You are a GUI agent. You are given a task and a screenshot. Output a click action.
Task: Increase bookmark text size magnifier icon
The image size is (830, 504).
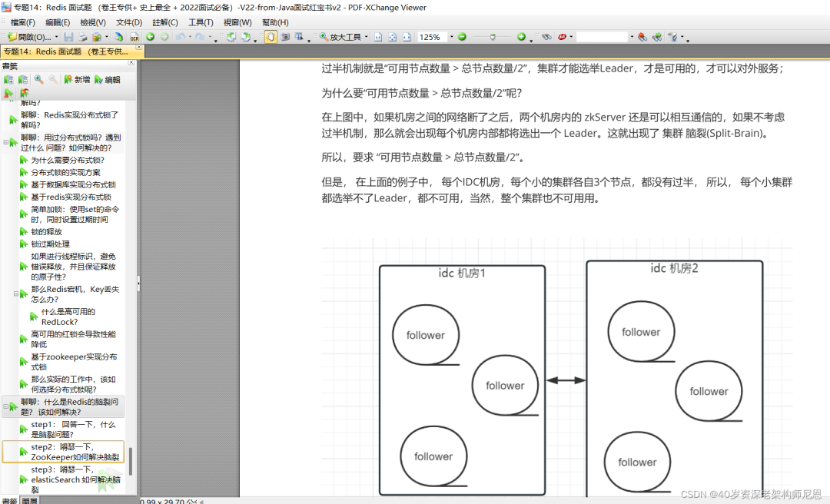[x=38, y=79]
